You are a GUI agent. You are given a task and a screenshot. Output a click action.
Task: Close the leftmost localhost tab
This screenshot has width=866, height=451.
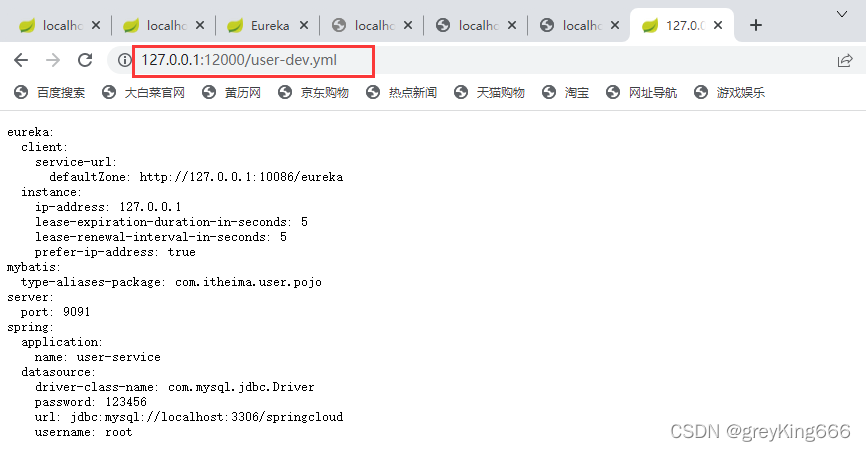point(96,25)
